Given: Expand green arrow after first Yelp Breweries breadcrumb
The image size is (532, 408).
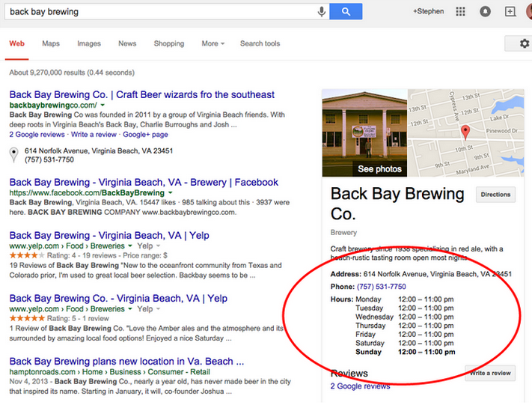Looking at the screenshot, I should coord(130,246).
